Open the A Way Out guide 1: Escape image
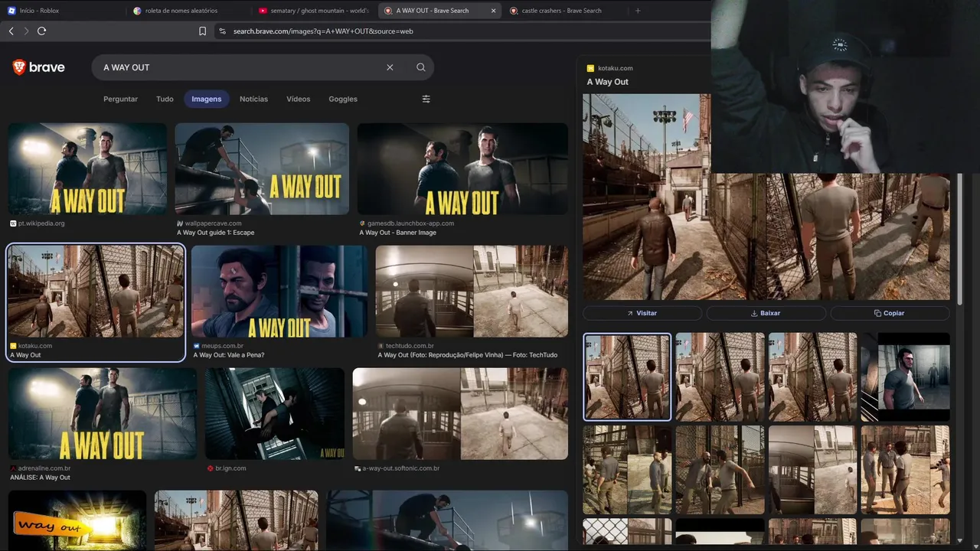The height and width of the screenshot is (551, 980). [x=262, y=169]
